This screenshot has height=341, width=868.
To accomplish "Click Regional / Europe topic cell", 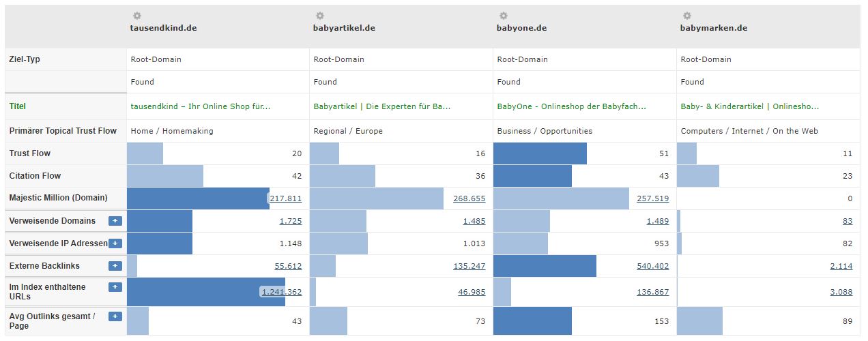I will (x=348, y=131).
